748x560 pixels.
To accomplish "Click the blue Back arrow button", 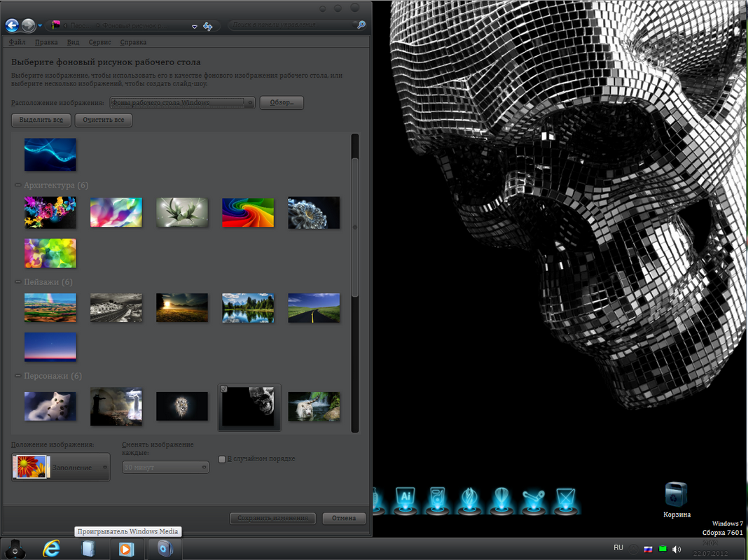I will click(12, 26).
